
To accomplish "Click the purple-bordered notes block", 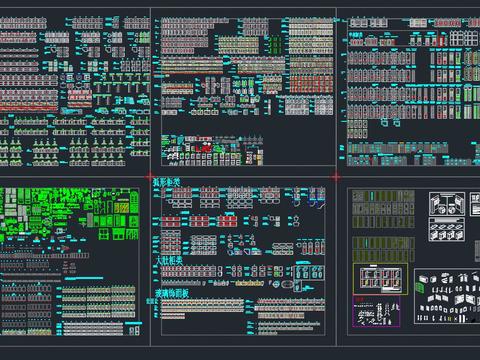I will click(x=376, y=311).
